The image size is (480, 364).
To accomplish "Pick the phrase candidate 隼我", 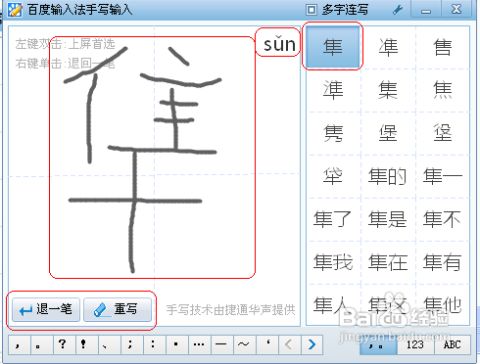I will 333,262.
